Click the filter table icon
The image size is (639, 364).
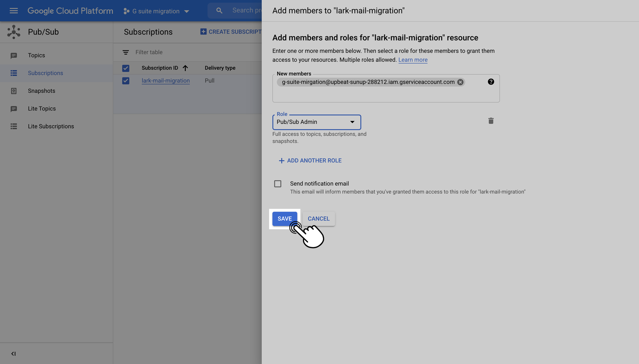click(x=126, y=52)
